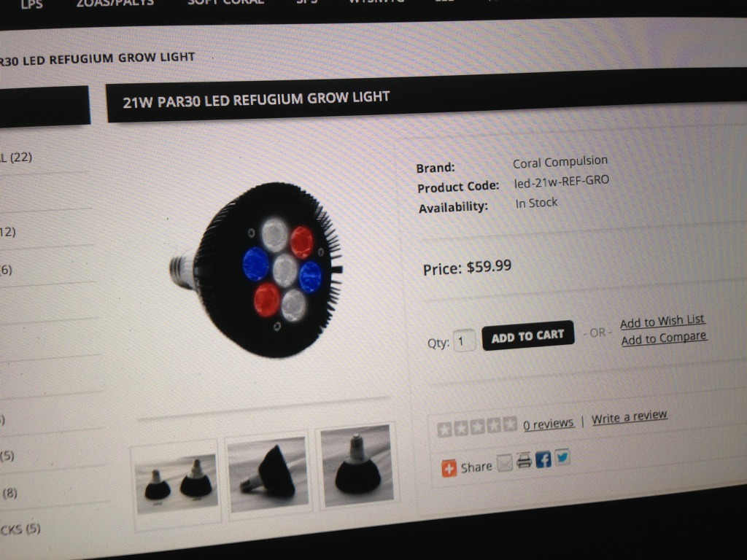Share on Twitter bird icon
747x560 pixels.
562,457
